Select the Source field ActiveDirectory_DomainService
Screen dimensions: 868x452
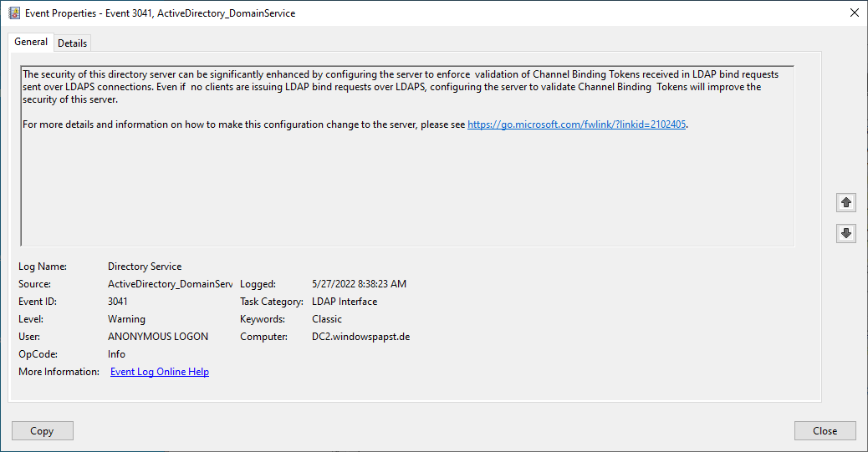pyautogui.click(x=170, y=284)
